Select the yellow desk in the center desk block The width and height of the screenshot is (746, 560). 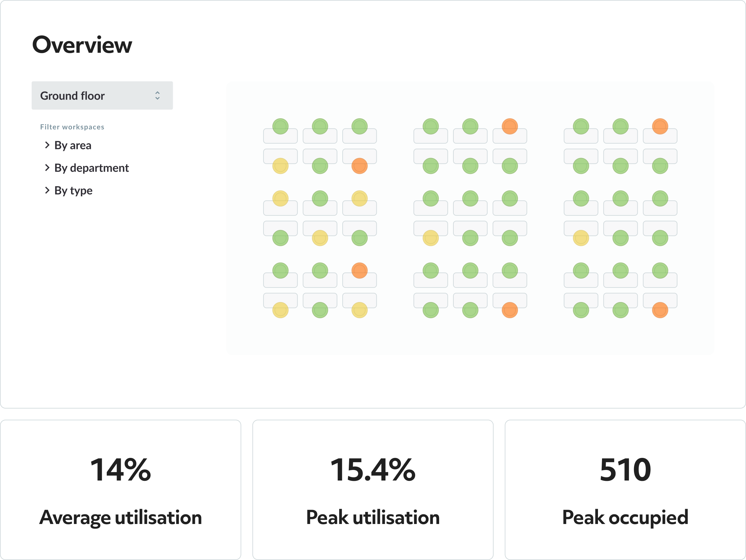point(431,238)
